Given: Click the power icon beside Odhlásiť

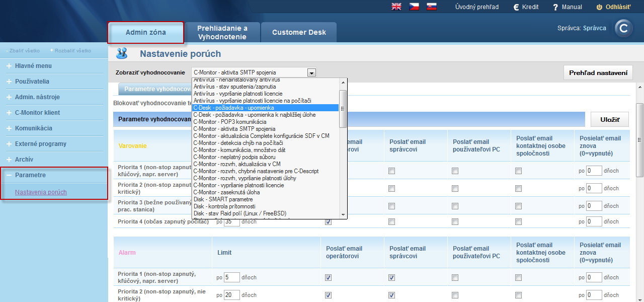Looking at the screenshot, I should coord(599,7).
